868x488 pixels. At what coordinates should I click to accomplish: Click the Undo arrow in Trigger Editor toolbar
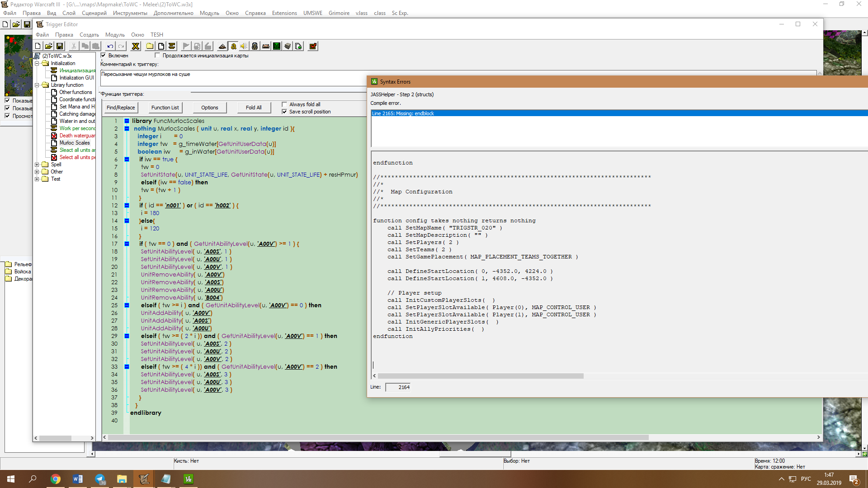point(110,46)
